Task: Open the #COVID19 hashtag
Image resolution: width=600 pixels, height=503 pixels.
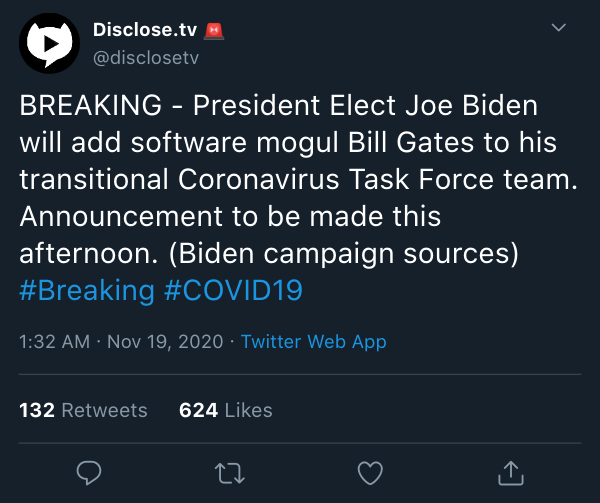Action: pyautogui.click(x=233, y=290)
